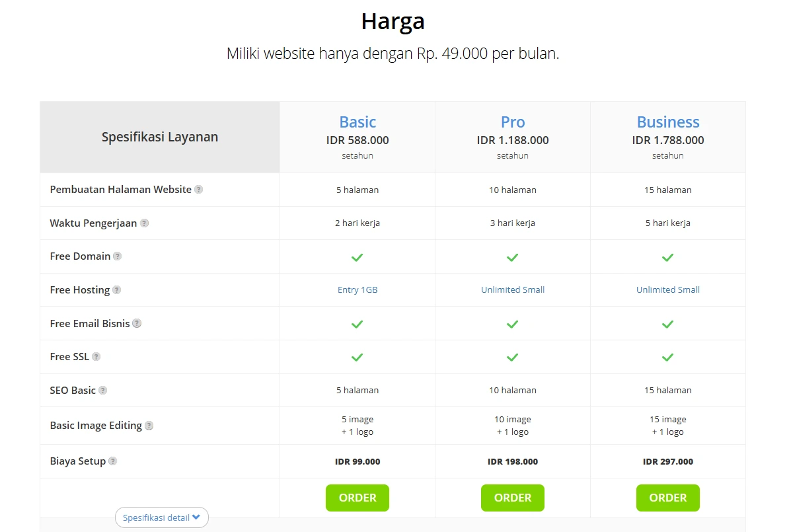Click the IDR 588.000 price
Screen dimensions: 789x532
pos(357,140)
